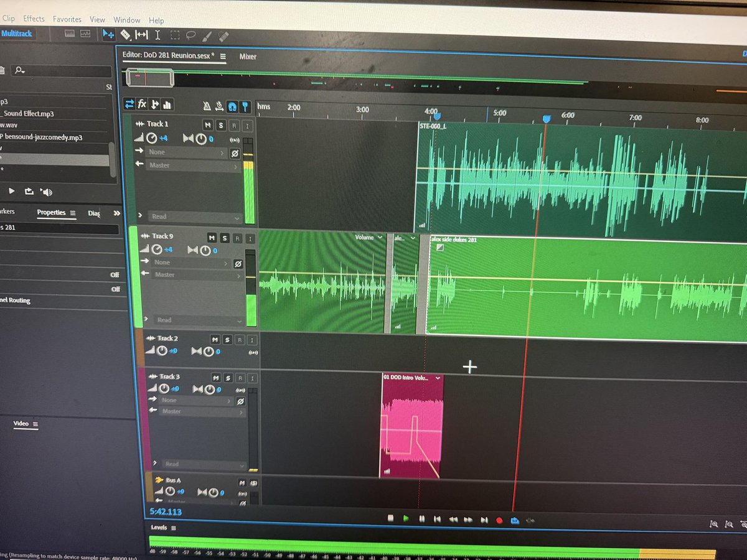The width and height of the screenshot is (747, 560).
Task: Open the Editor panel menu icon
Action: click(x=223, y=55)
